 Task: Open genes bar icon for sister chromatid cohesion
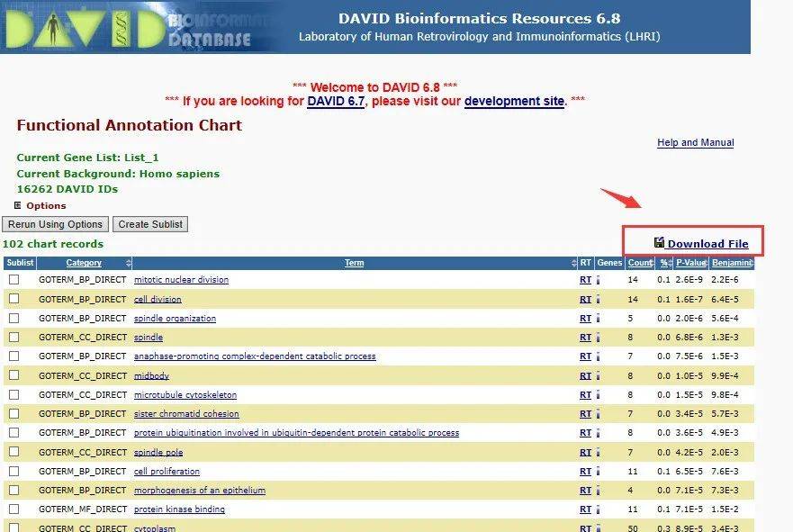tap(599, 414)
